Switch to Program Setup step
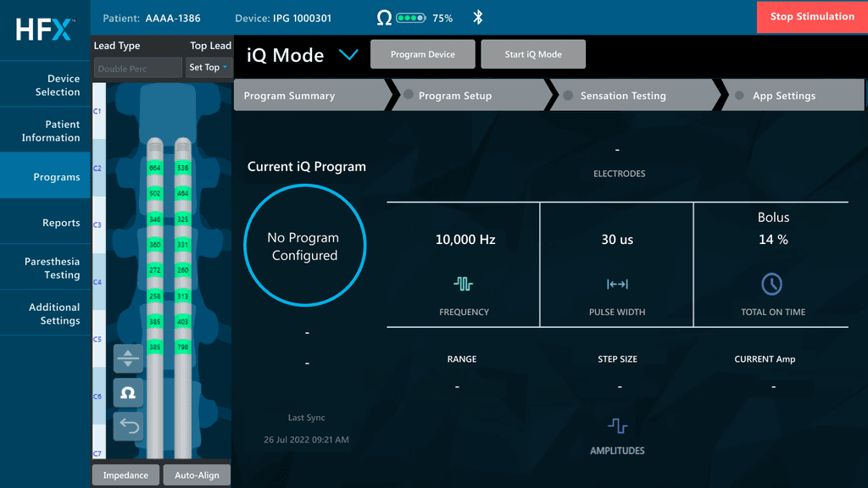868x488 pixels. tap(470, 95)
